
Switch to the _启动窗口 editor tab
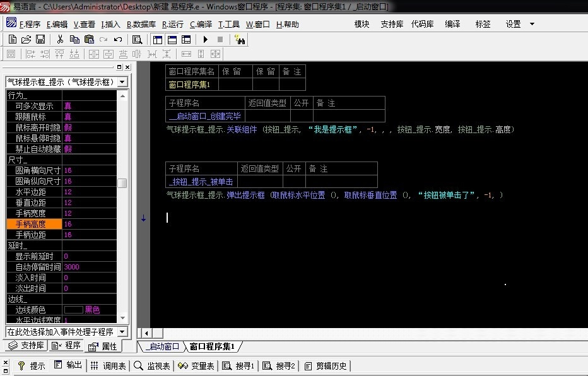pyautogui.click(x=162, y=346)
